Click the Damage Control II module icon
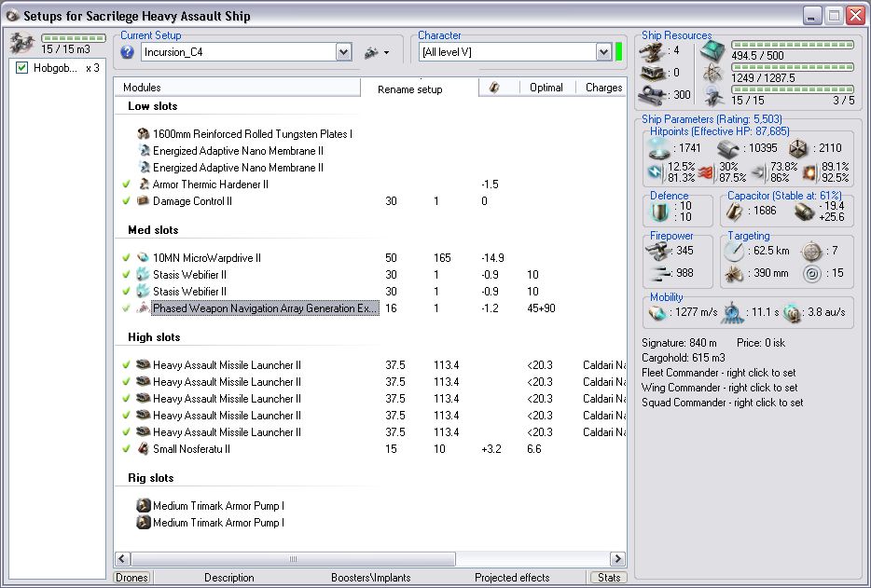 pyautogui.click(x=144, y=201)
